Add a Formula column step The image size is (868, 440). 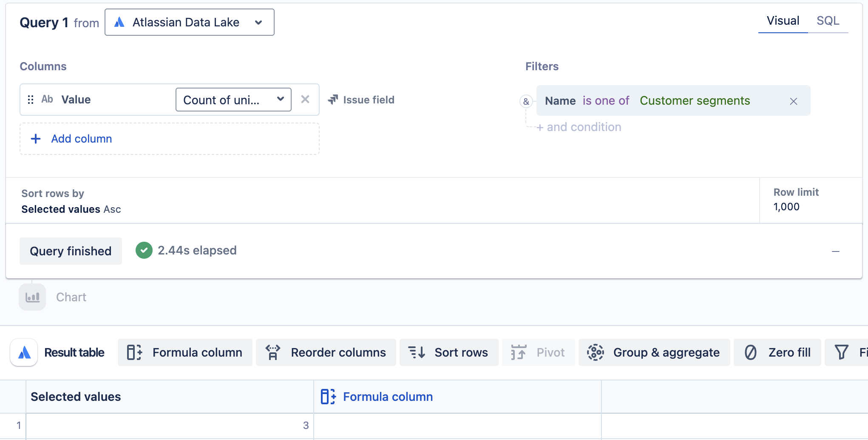tap(185, 352)
